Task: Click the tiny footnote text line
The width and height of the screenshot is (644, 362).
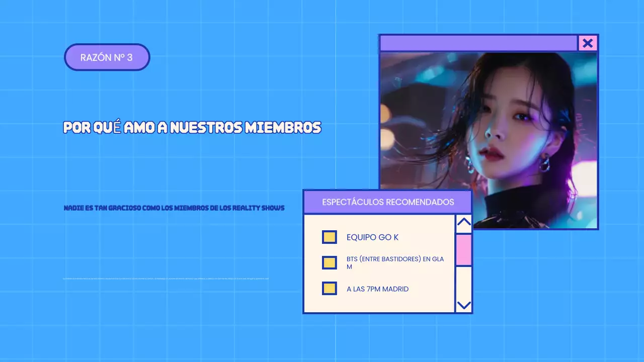Action: click(166, 279)
